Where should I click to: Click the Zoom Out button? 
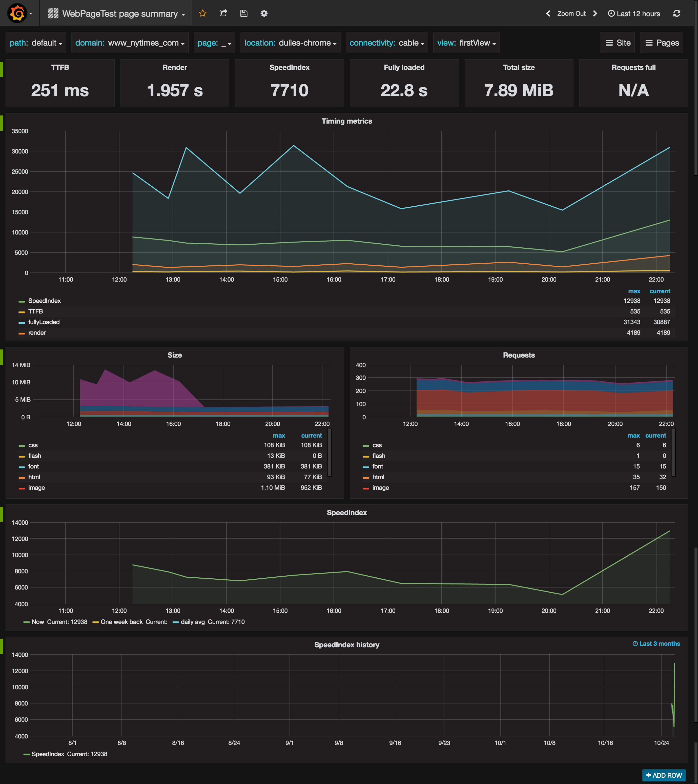click(x=571, y=13)
